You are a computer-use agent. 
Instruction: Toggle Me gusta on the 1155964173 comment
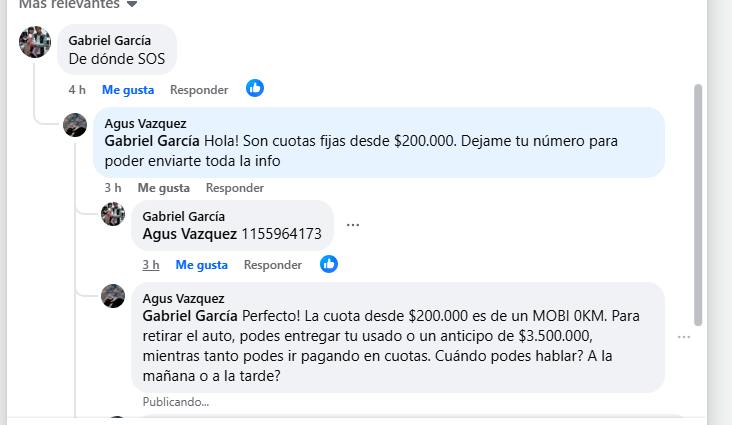pyautogui.click(x=202, y=265)
